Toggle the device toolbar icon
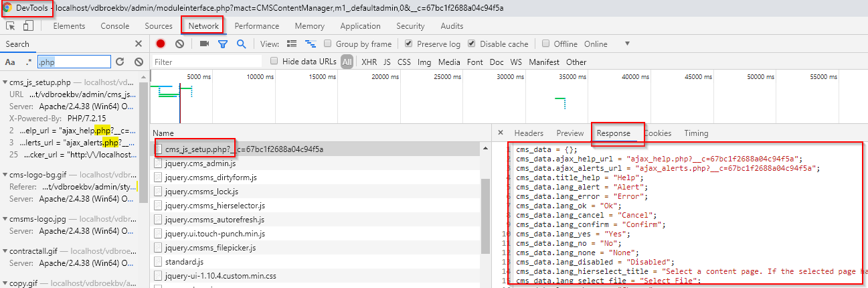The width and height of the screenshot is (868, 288). click(x=28, y=26)
